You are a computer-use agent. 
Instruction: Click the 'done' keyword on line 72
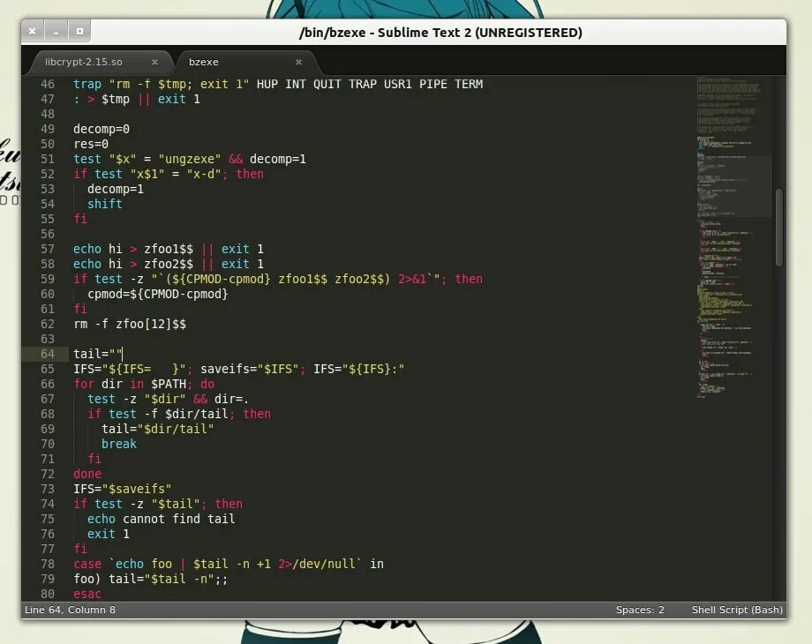click(x=87, y=474)
